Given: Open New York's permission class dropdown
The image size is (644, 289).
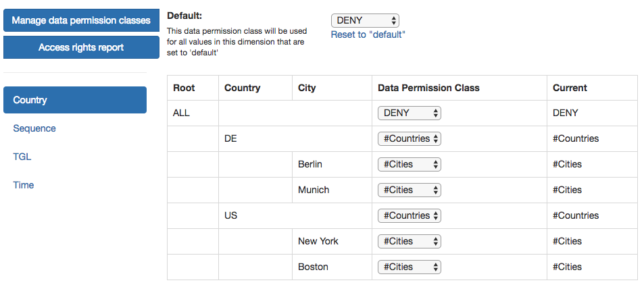Looking at the screenshot, I should (x=409, y=241).
